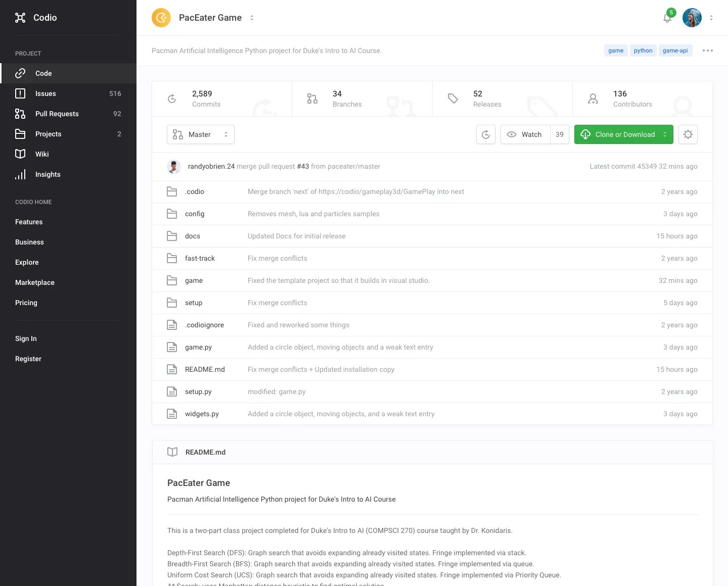Screen dimensions: 728x586
Task: Open the docs folder
Action: click(x=193, y=236)
